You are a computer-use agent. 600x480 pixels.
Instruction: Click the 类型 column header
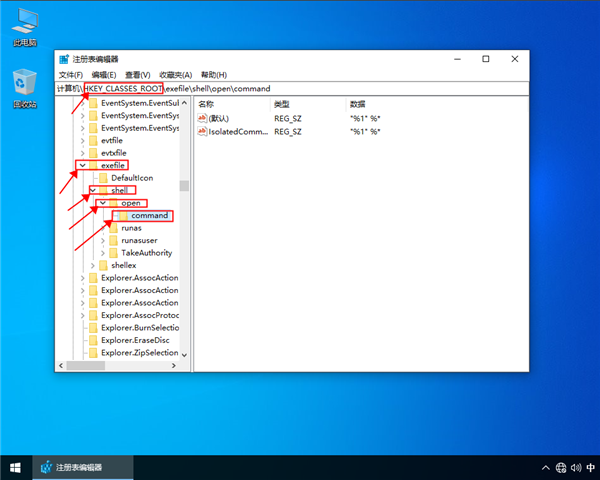(282, 104)
